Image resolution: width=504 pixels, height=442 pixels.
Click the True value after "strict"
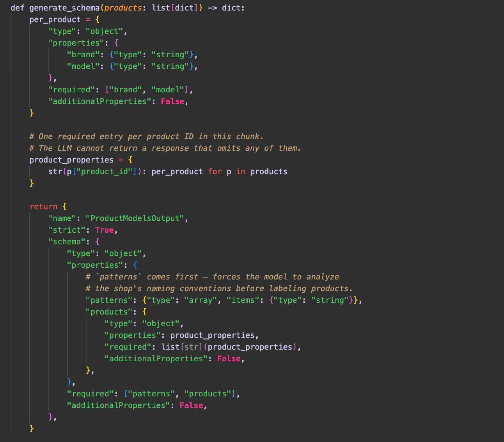tap(104, 230)
